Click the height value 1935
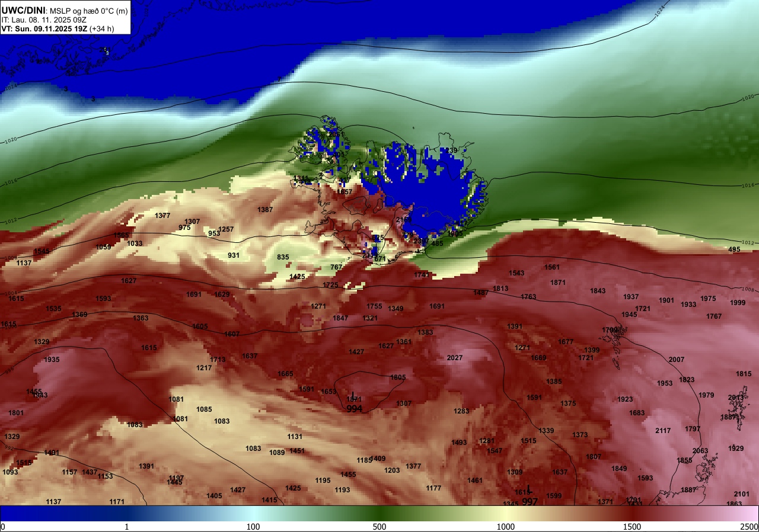 [52, 360]
